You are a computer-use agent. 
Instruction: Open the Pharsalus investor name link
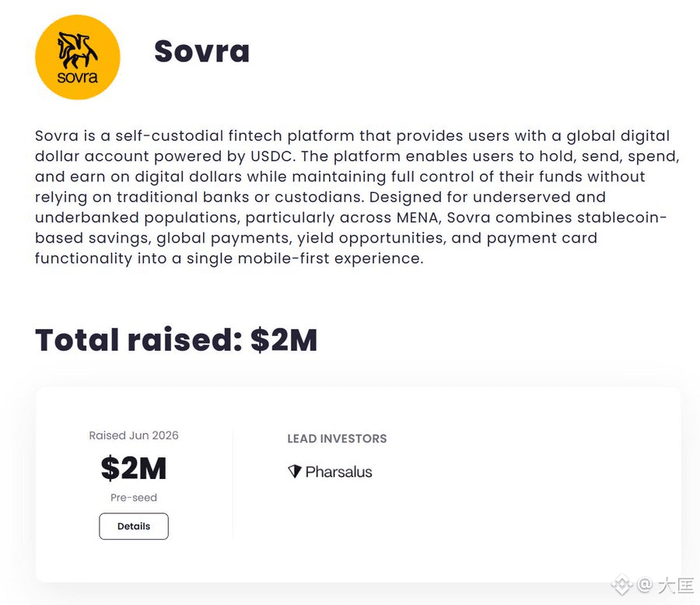(338, 471)
